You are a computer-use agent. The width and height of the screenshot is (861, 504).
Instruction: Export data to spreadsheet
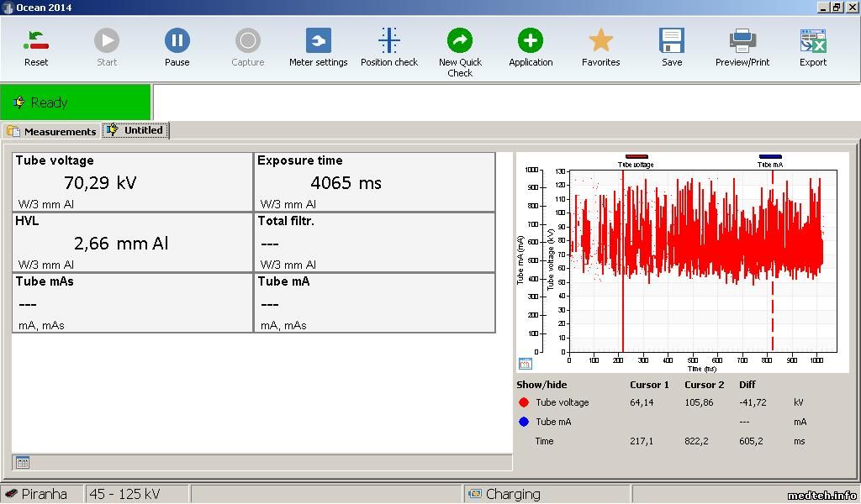click(813, 41)
